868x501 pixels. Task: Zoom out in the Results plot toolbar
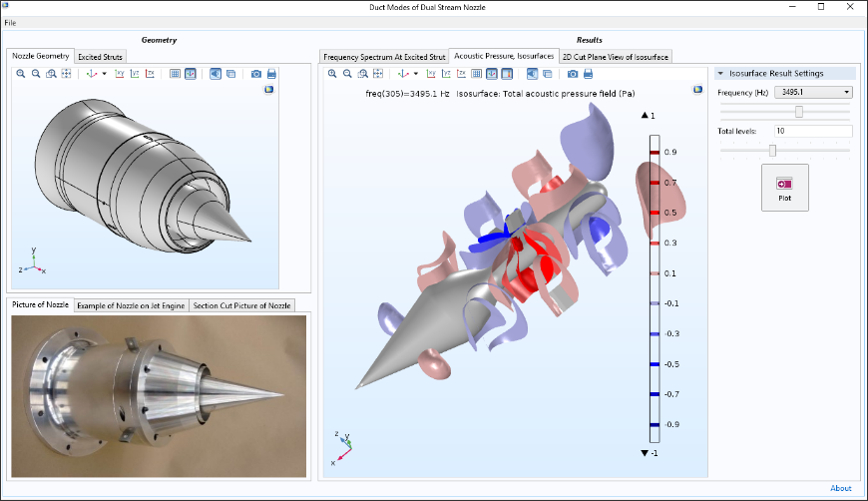(347, 74)
